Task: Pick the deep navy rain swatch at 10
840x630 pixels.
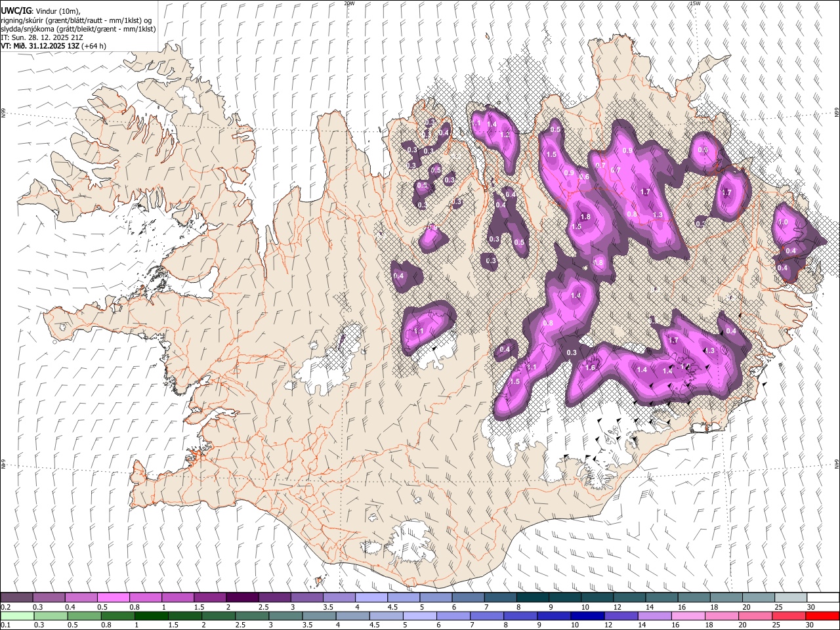Action: pyautogui.click(x=587, y=616)
